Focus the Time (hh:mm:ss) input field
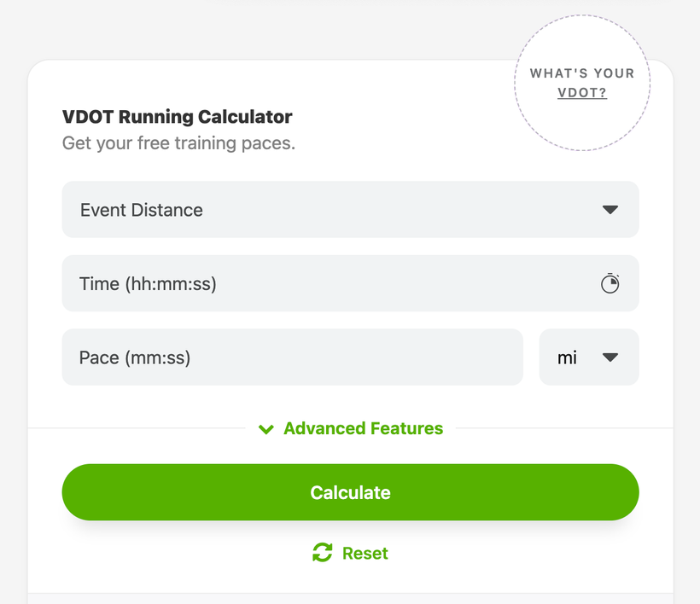Screen dimensions: 700x604 click(x=351, y=283)
